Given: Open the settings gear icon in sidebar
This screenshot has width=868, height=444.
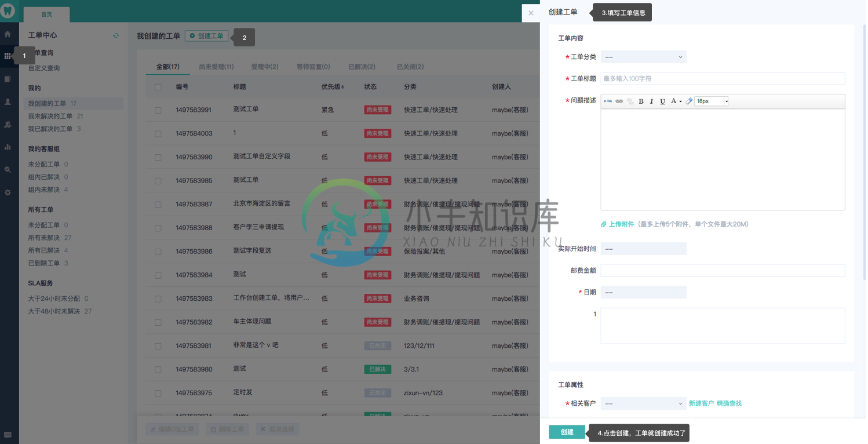Looking at the screenshot, I should 8,192.
